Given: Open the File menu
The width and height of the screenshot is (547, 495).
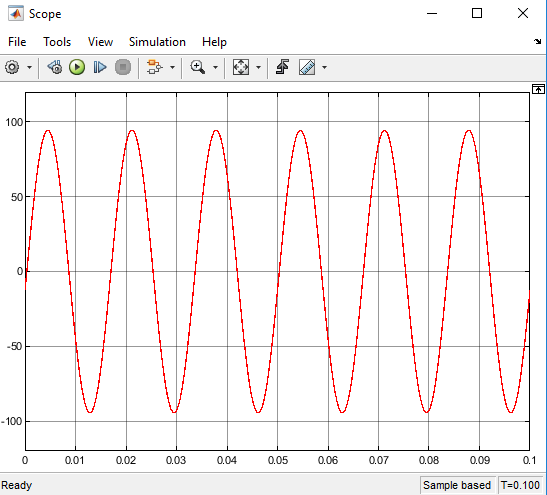Looking at the screenshot, I should click(x=17, y=42).
